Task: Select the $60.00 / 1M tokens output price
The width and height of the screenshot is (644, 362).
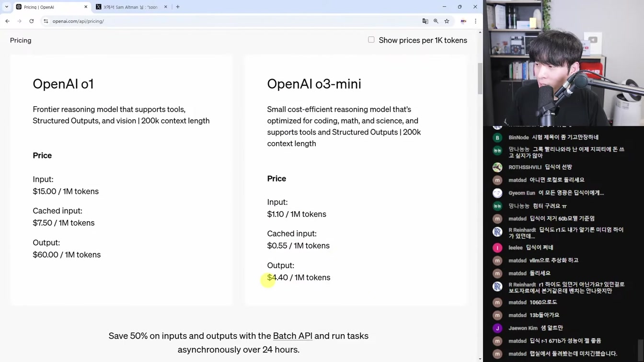Action: 67,255
